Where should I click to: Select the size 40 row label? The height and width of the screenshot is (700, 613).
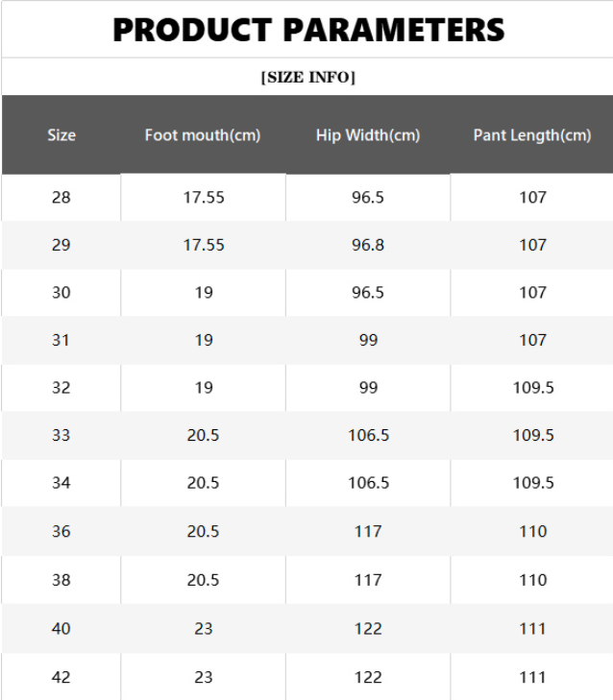[61, 629]
